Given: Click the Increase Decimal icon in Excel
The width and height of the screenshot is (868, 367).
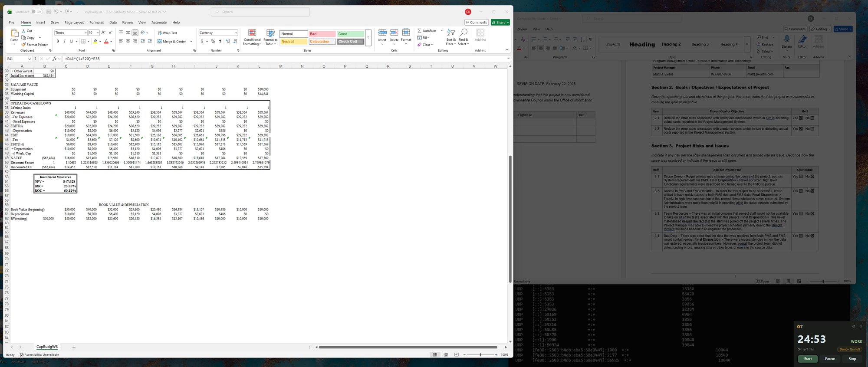Looking at the screenshot, I should 228,41.
